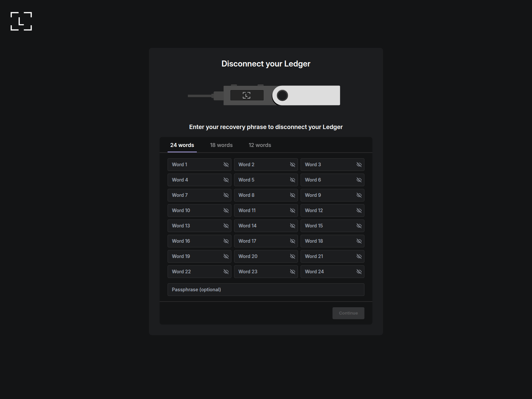Open the 24 words tab
The image size is (532, 399).
click(x=182, y=145)
